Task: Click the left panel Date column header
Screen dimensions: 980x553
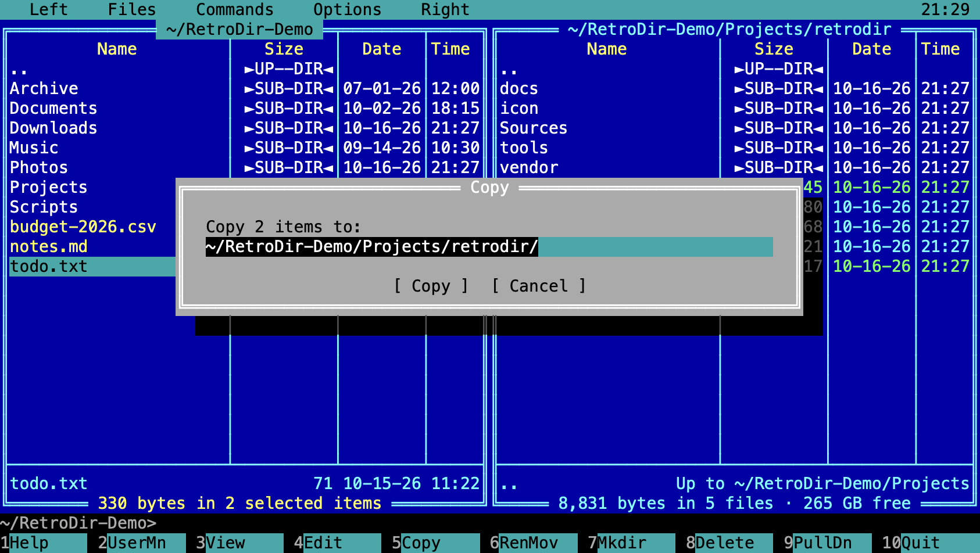Action: (x=382, y=49)
